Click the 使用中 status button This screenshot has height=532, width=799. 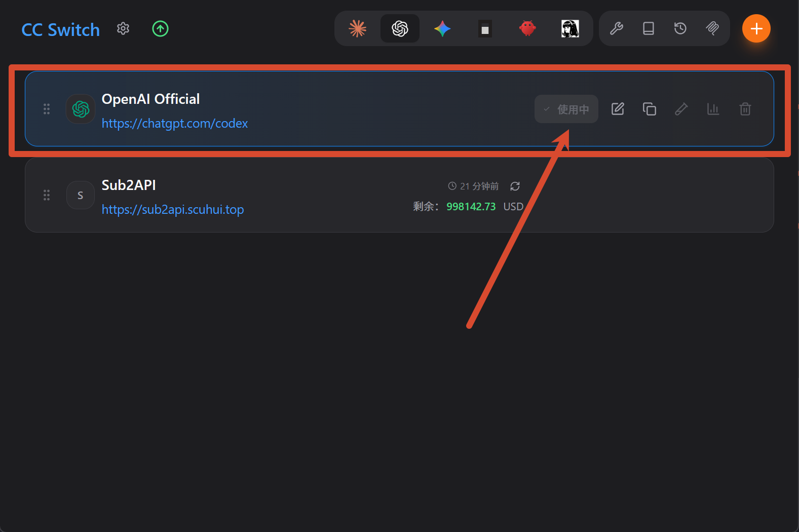(x=566, y=109)
